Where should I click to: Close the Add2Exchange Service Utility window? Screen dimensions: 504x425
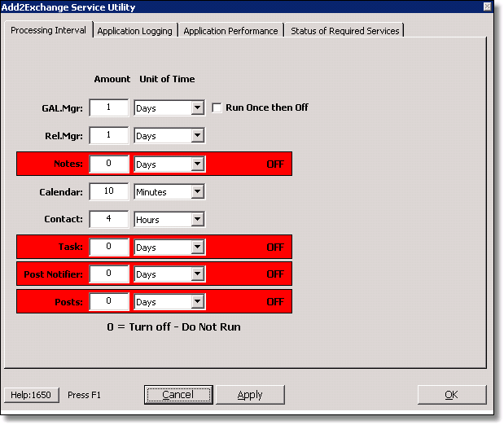coord(487,7)
